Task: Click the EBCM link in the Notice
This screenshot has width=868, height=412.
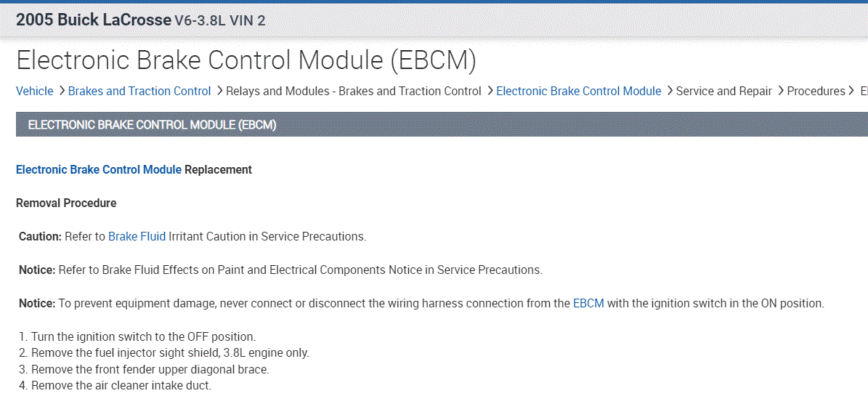Action: tap(588, 304)
